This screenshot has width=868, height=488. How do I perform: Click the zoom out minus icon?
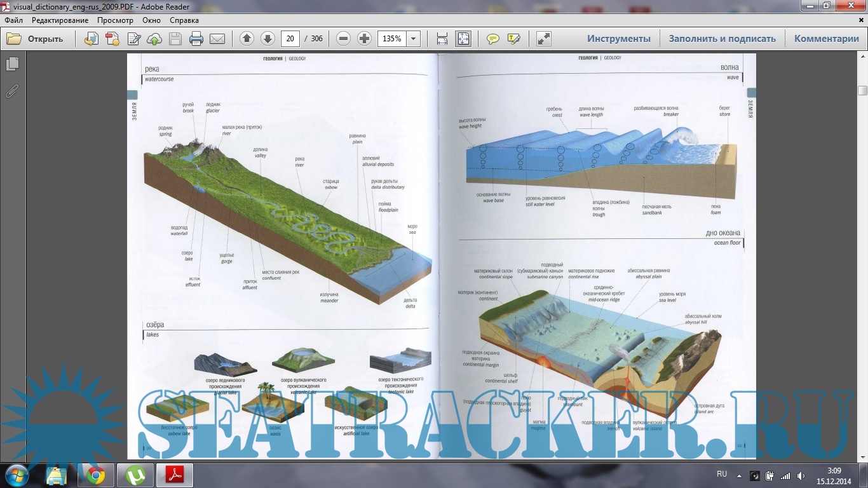343,39
